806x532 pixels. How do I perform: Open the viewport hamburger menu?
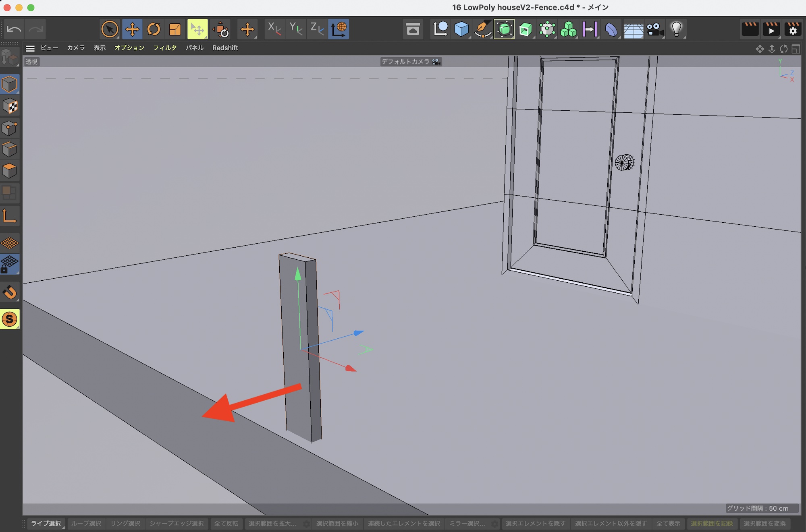(x=30, y=48)
